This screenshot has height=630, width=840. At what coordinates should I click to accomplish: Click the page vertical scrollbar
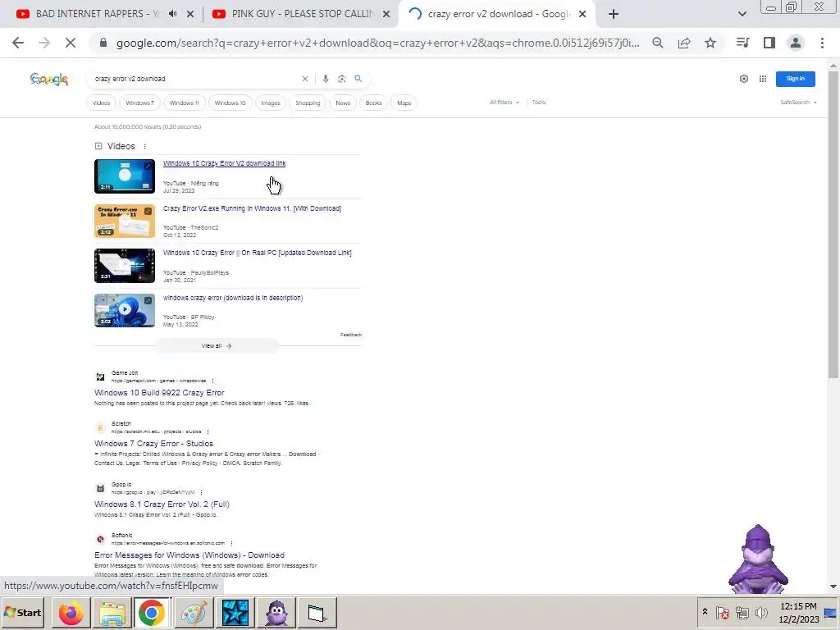coord(833,225)
